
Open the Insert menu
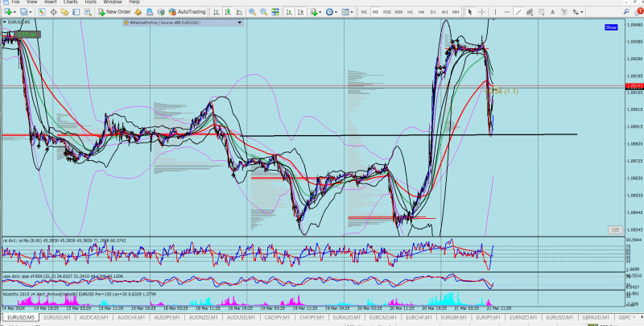[x=50, y=2]
